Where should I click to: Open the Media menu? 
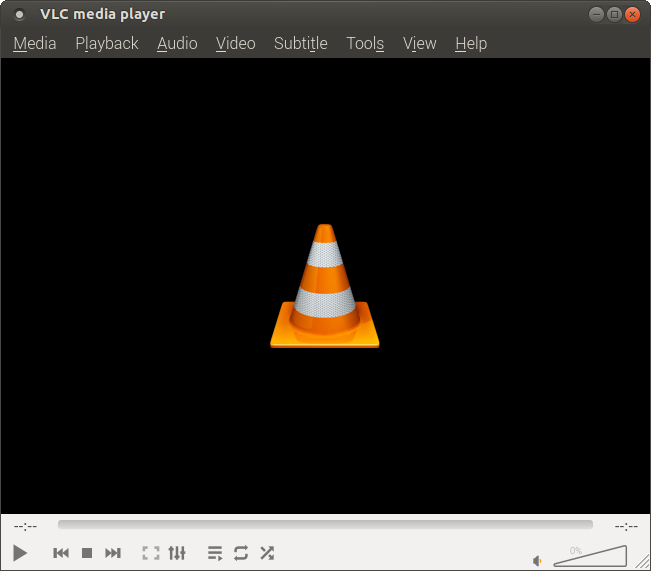pyautogui.click(x=34, y=44)
